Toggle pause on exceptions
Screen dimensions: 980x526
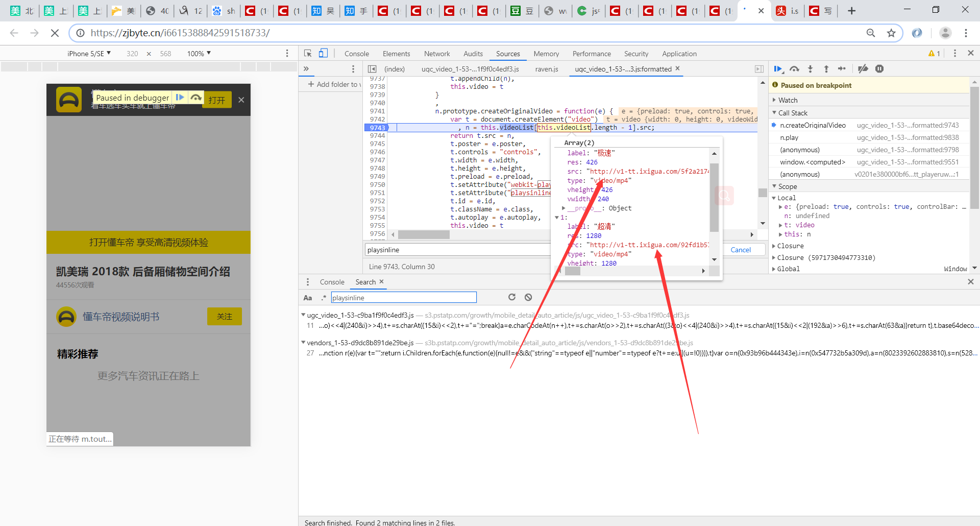point(879,69)
